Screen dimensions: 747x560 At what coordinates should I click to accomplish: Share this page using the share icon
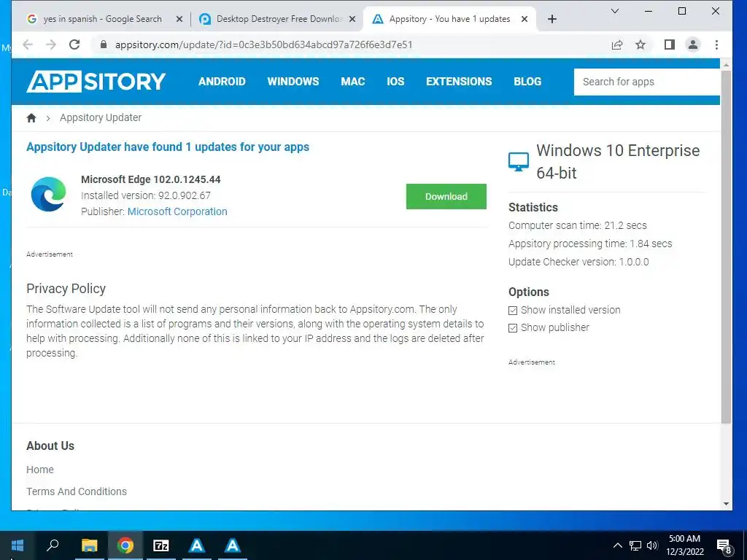(x=617, y=44)
